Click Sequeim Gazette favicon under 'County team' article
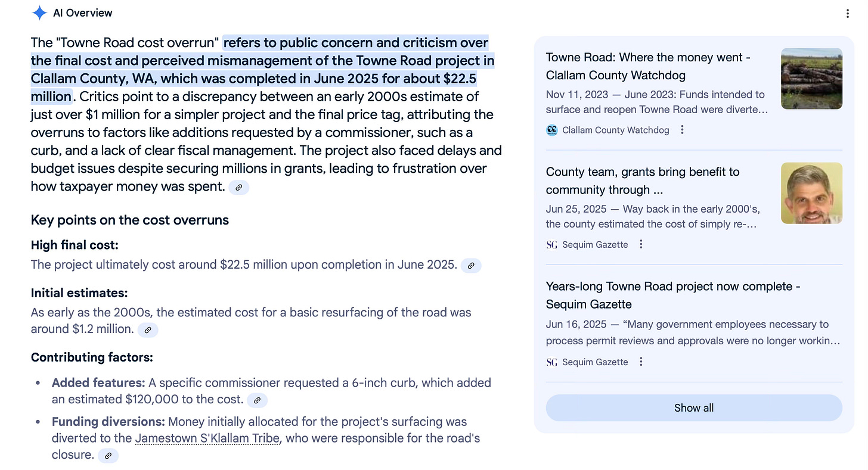 tap(552, 244)
